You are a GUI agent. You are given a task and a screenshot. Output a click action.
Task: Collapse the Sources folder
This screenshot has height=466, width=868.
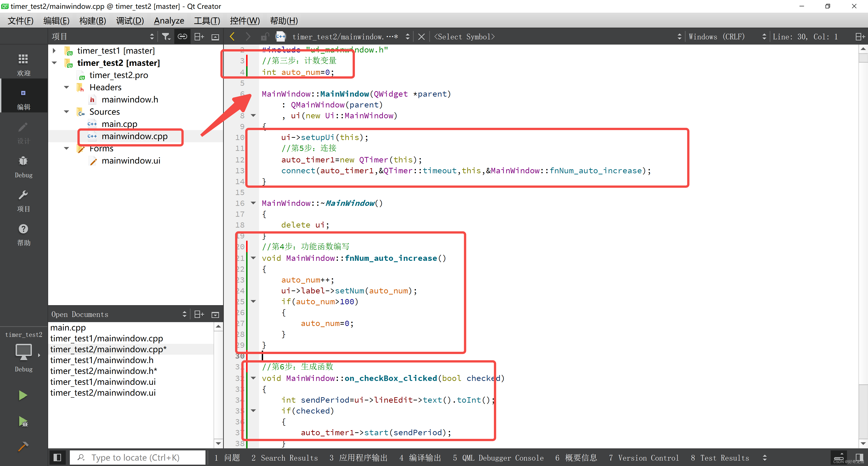point(66,112)
